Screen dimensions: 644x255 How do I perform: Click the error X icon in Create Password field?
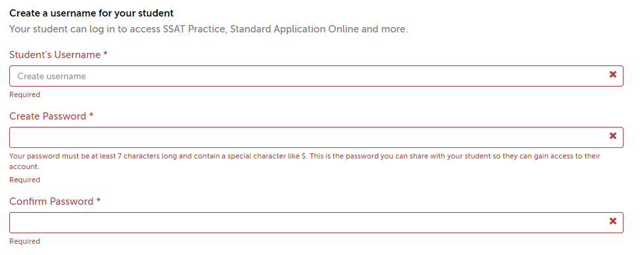click(613, 135)
